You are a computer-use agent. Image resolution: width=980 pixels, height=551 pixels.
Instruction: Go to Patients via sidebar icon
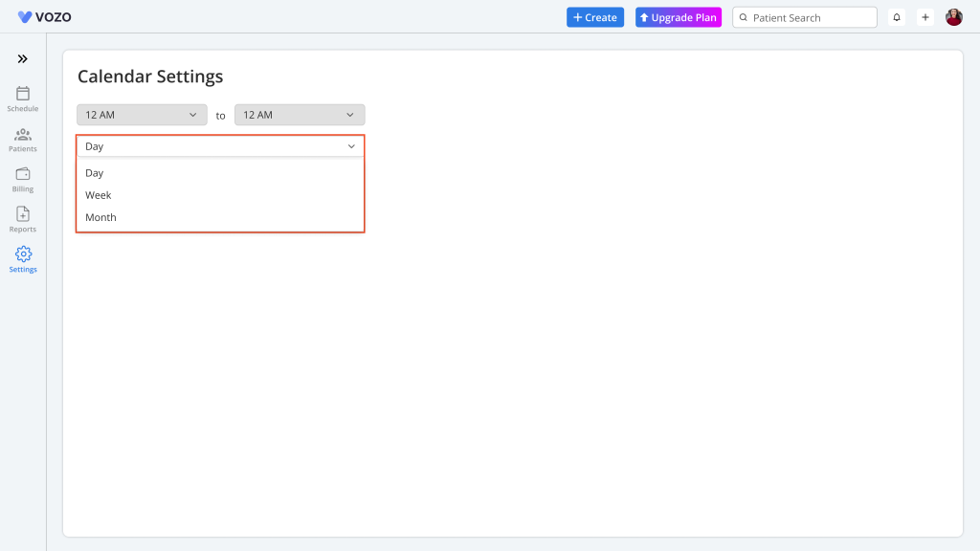23,134
